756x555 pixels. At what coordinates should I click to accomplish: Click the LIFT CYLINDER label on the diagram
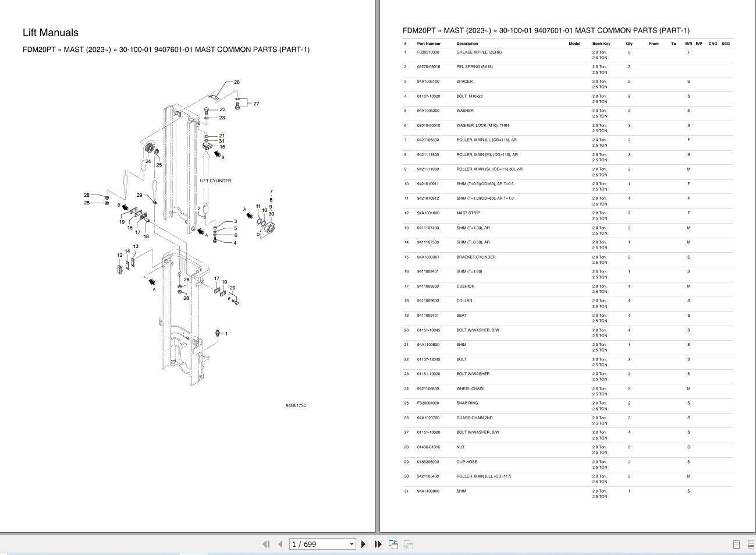(x=216, y=181)
